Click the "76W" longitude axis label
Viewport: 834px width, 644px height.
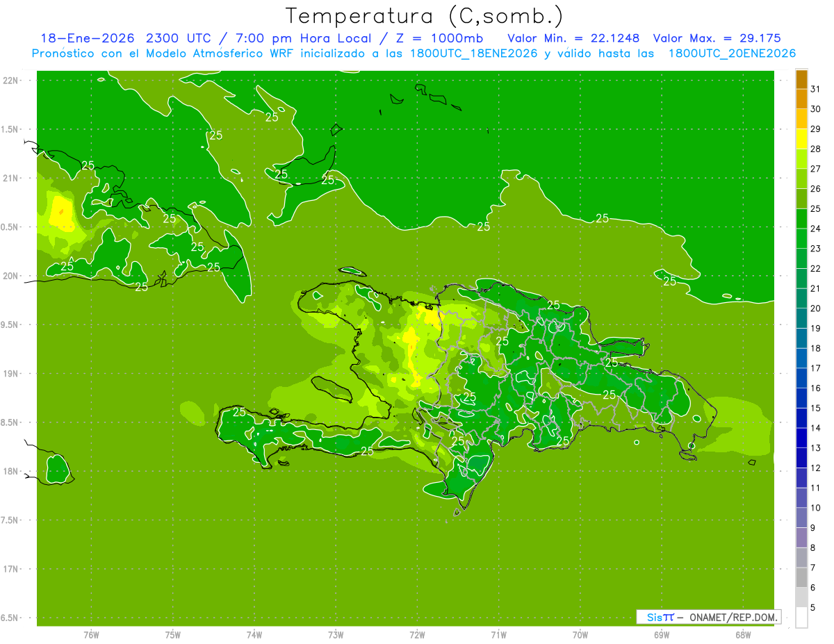(x=91, y=634)
